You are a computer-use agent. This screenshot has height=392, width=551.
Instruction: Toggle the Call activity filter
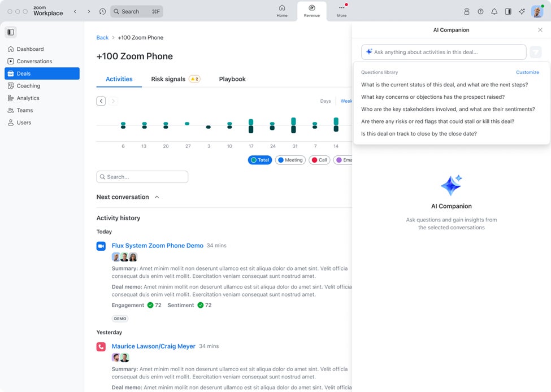[319, 160]
